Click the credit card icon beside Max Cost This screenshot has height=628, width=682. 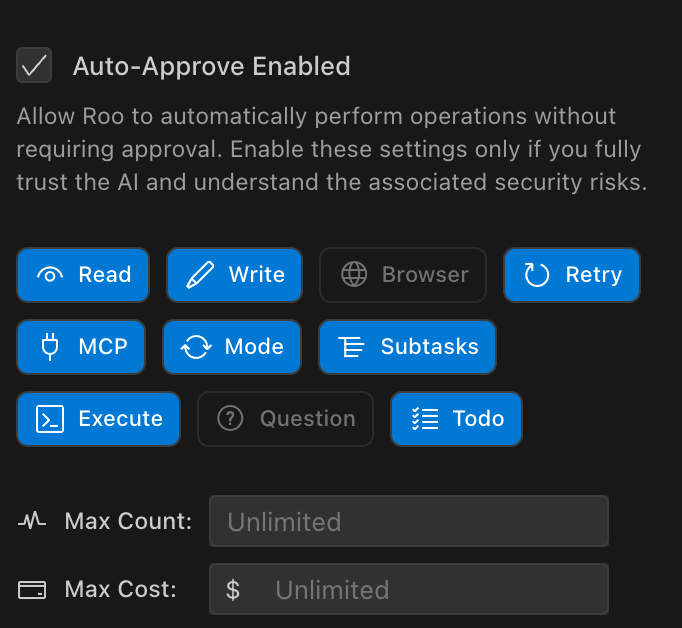pyautogui.click(x=32, y=589)
